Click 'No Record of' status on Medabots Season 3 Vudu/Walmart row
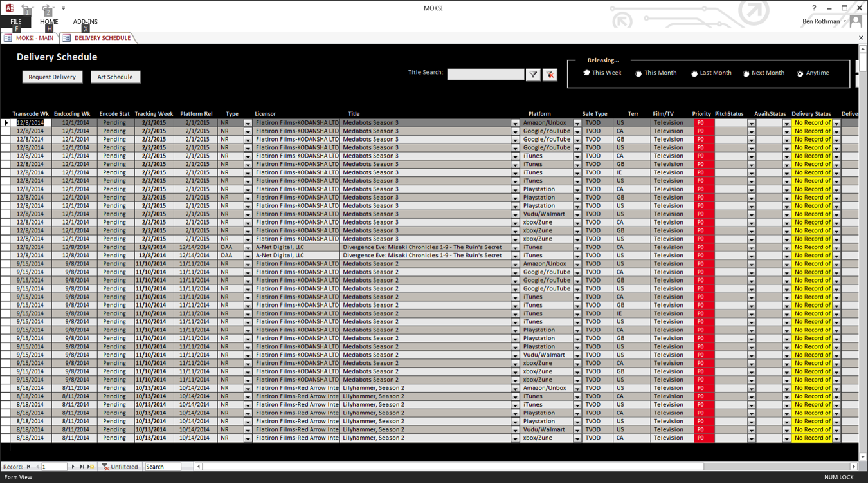Screen dimensions: 868x484 coord(813,214)
